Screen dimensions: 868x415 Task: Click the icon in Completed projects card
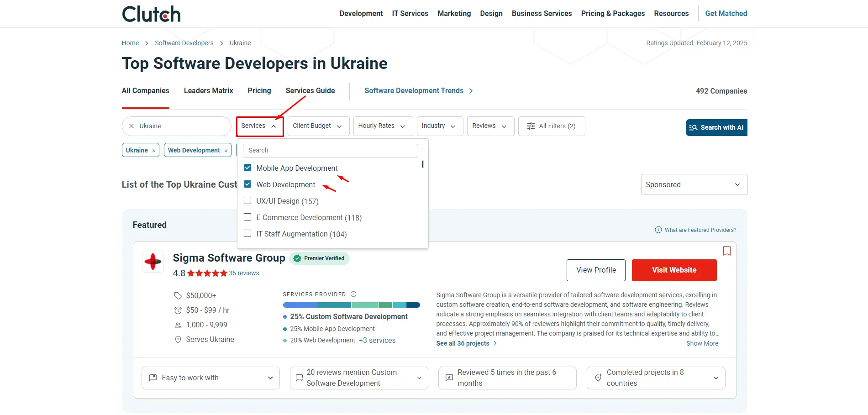pyautogui.click(x=598, y=378)
